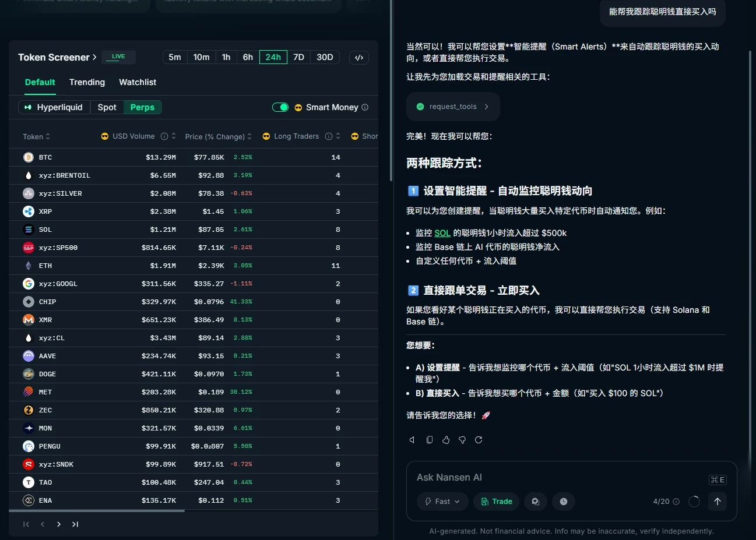This screenshot has height=540, width=756.
Task: Click the chat search icon button
Action: click(536, 502)
